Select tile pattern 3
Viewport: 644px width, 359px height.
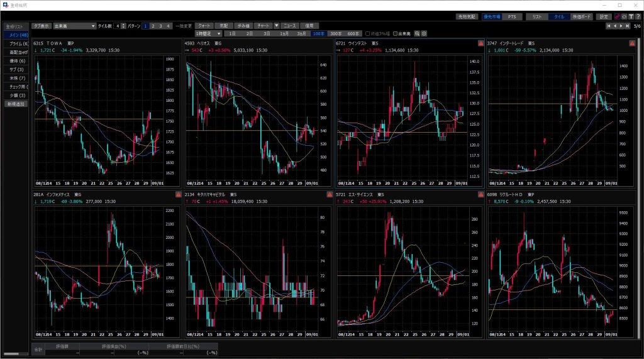pos(160,26)
